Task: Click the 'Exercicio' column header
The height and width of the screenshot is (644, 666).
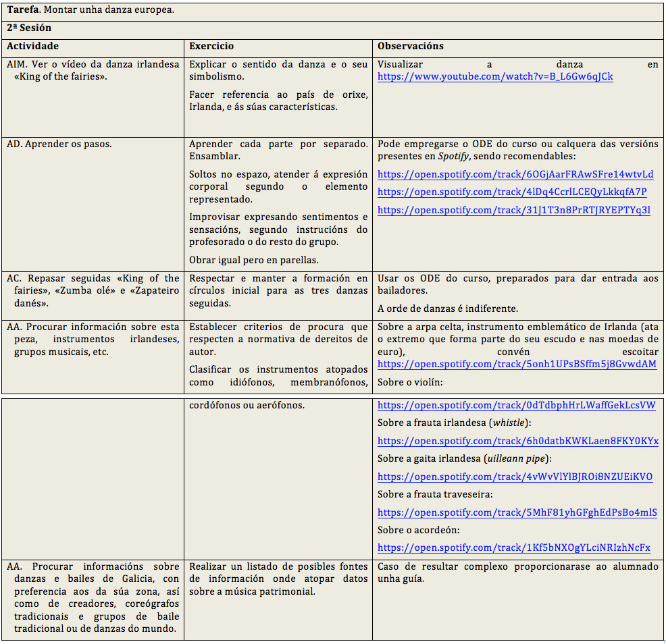Action: tap(211, 47)
